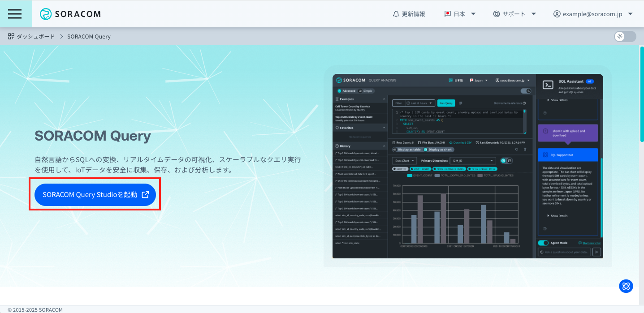The height and width of the screenshot is (313, 644).
Task: Open the hamburger navigation menu
Action: [15, 14]
